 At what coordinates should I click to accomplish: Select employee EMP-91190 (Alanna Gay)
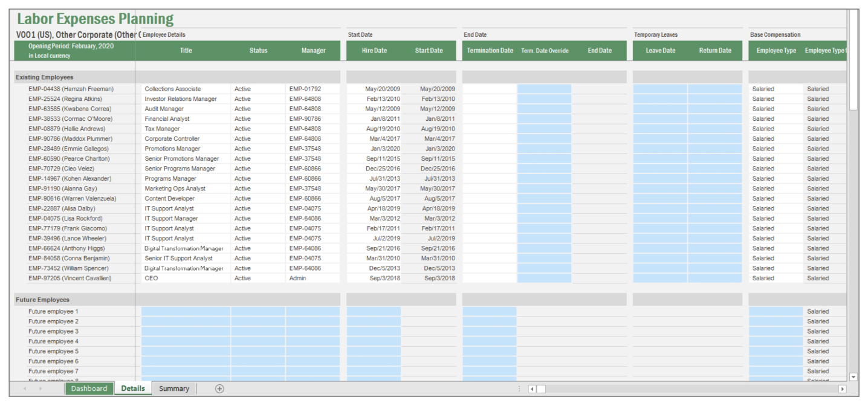click(x=62, y=188)
